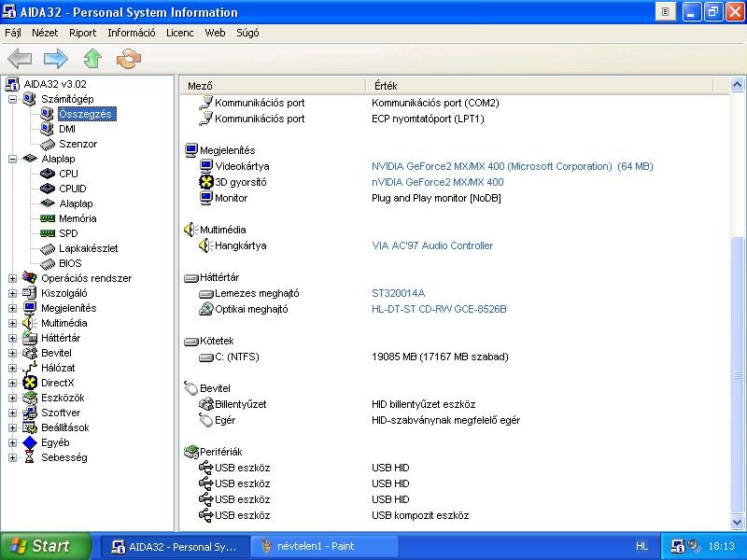Screen dimensions: 747x560
Task: Click the Sebesség hourglass icon
Action: click(x=30, y=457)
